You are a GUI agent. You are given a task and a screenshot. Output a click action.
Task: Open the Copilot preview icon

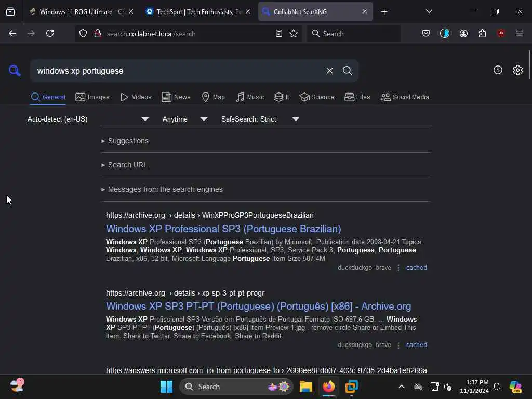tap(515, 387)
